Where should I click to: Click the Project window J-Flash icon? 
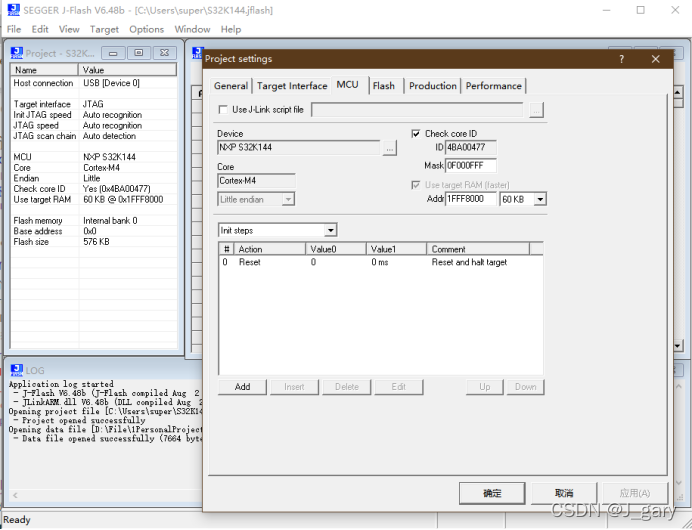pyautogui.click(x=17, y=53)
